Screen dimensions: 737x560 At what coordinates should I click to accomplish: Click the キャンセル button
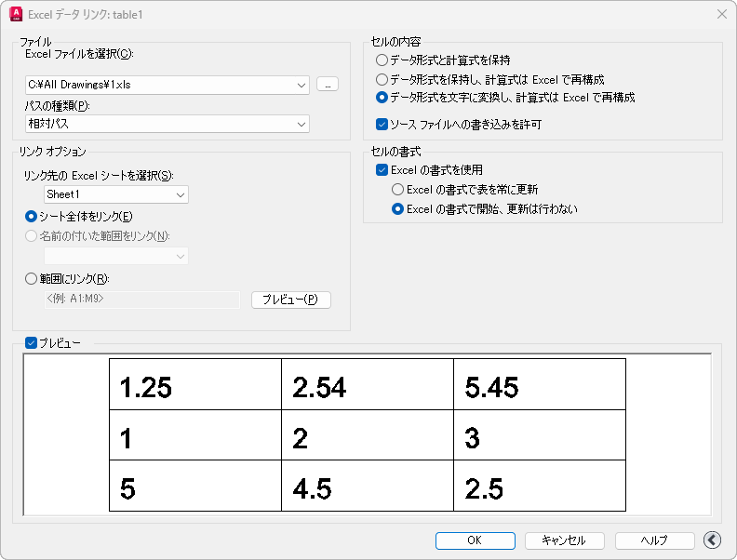(x=564, y=540)
